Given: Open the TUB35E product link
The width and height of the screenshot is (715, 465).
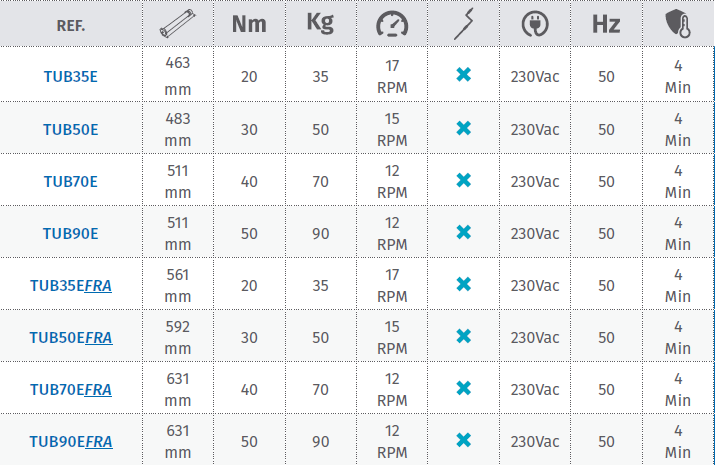Looking at the screenshot, I should (x=70, y=77).
